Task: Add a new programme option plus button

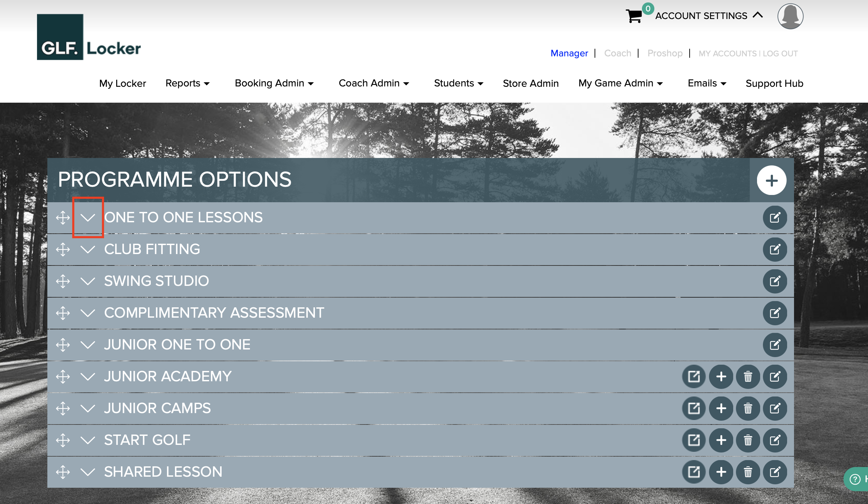Action: (x=772, y=180)
